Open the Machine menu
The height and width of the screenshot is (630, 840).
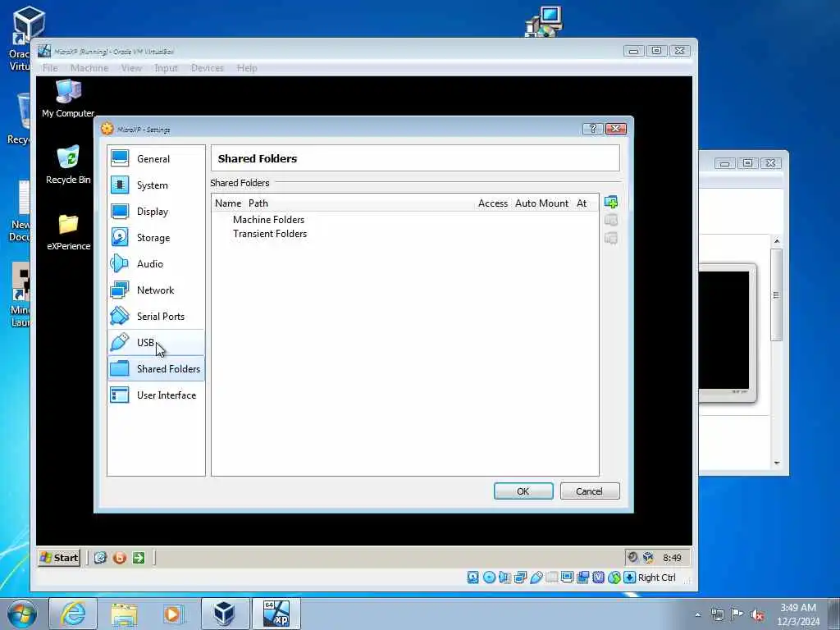pyautogui.click(x=89, y=68)
